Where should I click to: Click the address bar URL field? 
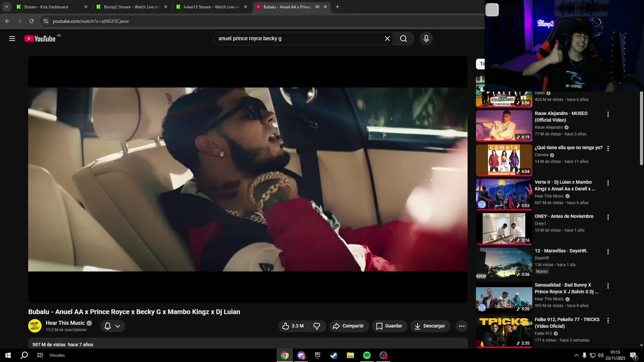pos(262,21)
